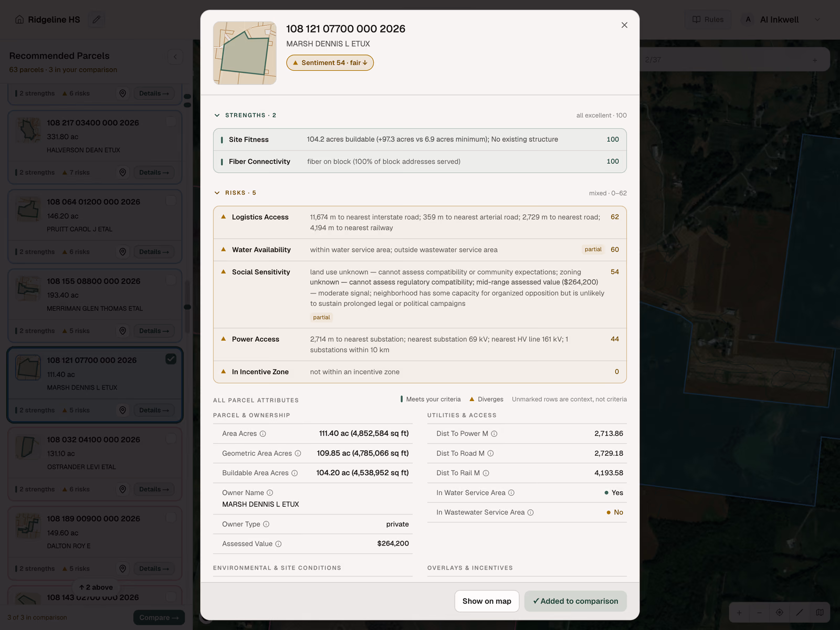The height and width of the screenshot is (630, 840).
Task: Collapse the Strengths section chevron
Action: [217, 115]
